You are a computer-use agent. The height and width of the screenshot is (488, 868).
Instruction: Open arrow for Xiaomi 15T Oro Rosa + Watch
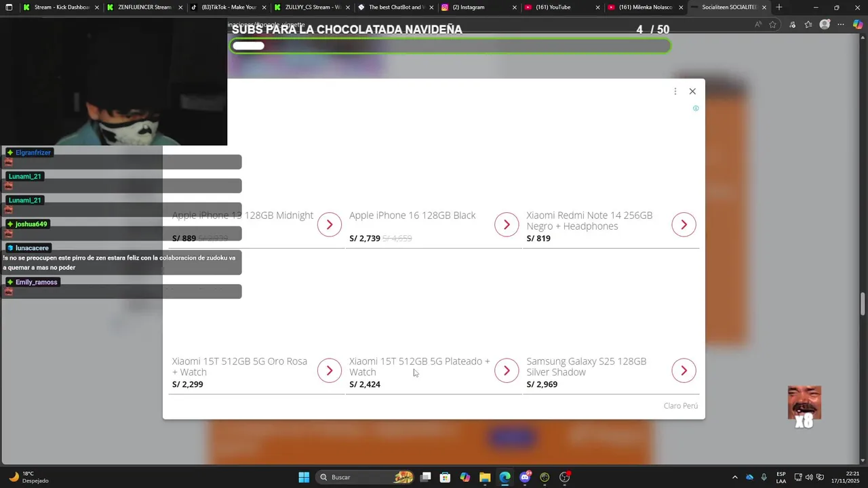[330, 370]
